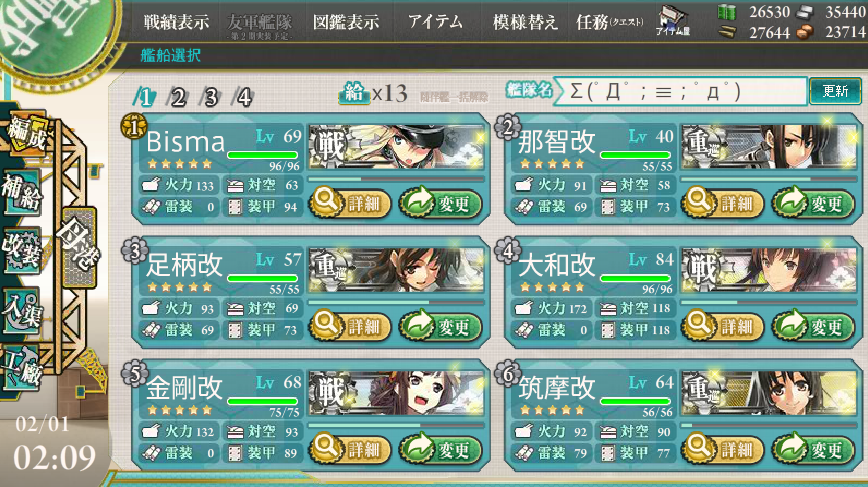Image resolution: width=868 pixels, height=487 pixels.
Task: Open the 編成 fleet composition sidebar icon
Action: click(26, 134)
